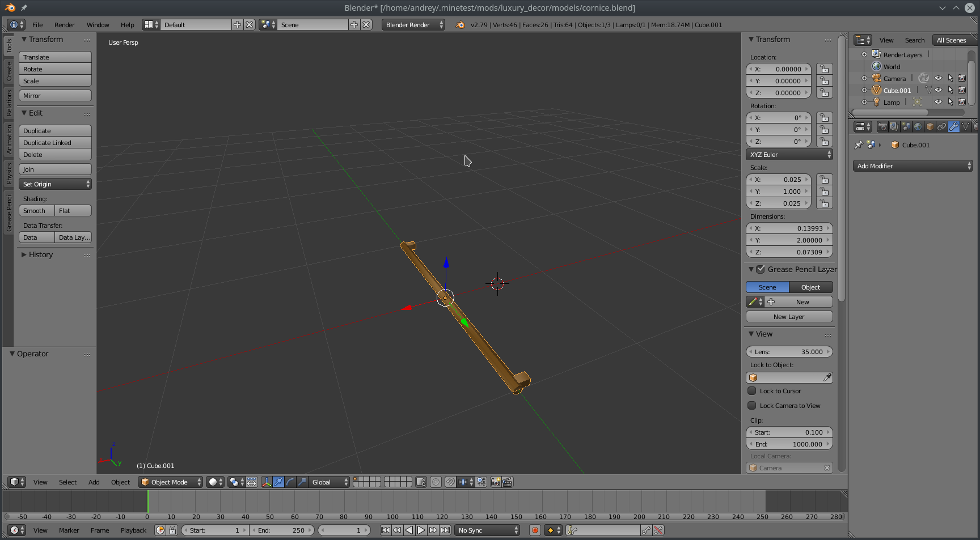Open the Add Modifier dropdown
The image size is (980, 540).
tap(913, 166)
